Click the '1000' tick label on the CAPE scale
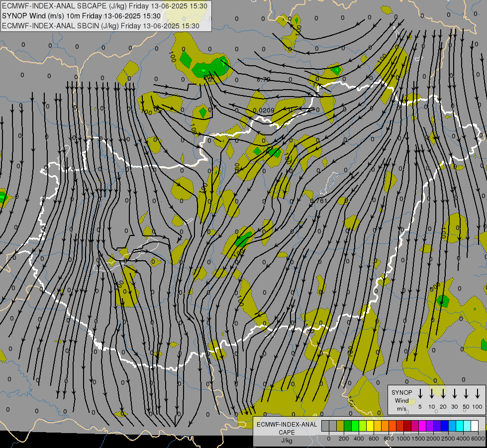The width and height of the screenshot is (487, 448). 403,439
